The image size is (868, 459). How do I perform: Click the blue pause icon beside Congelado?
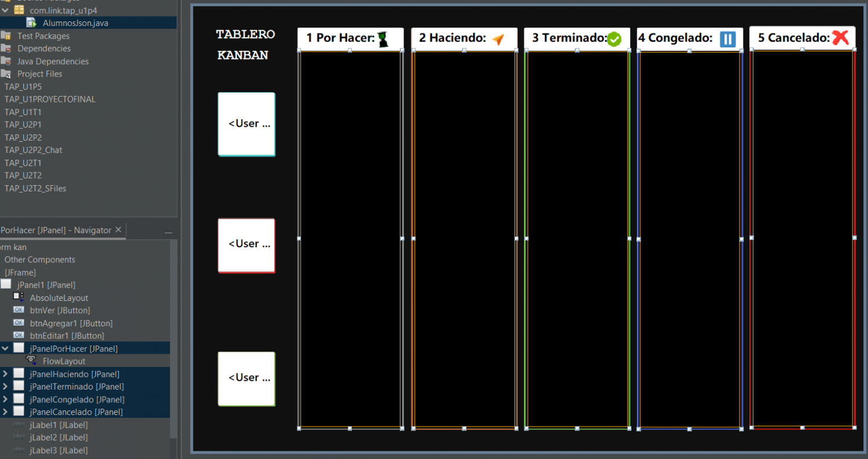click(727, 39)
